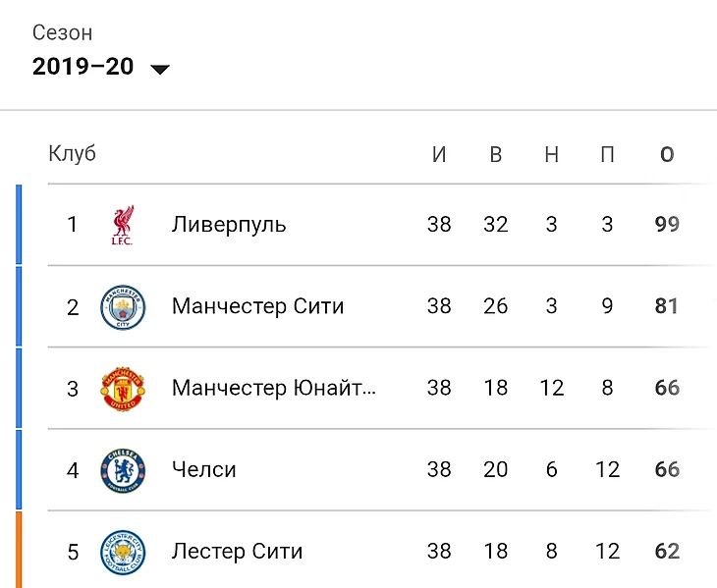Click the О points column header
Viewport: 717px width, 588px height.
tap(667, 154)
